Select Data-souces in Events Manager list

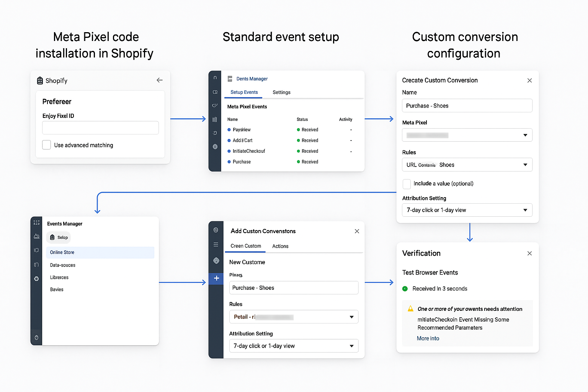62,265
